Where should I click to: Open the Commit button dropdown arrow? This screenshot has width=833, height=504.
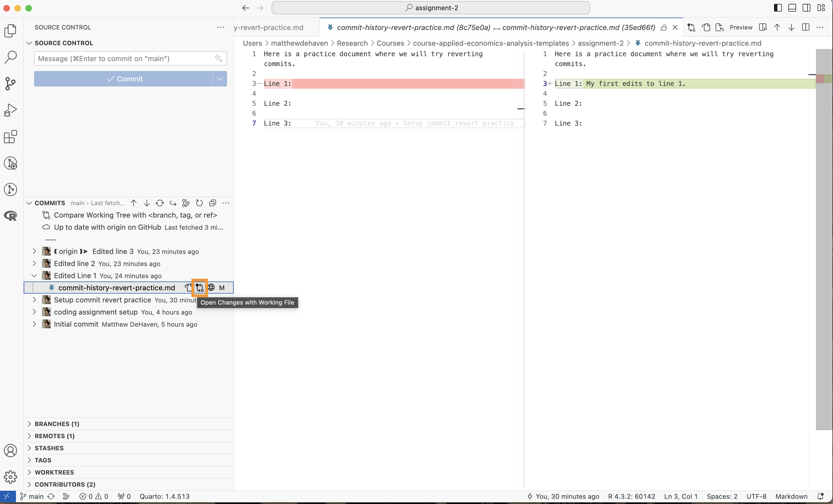click(220, 79)
